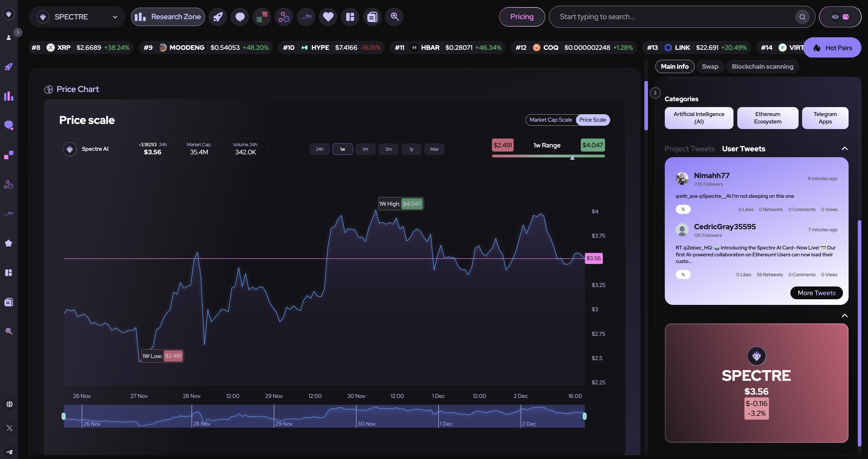Open the chat bubble icon in top toolbar

point(239,17)
